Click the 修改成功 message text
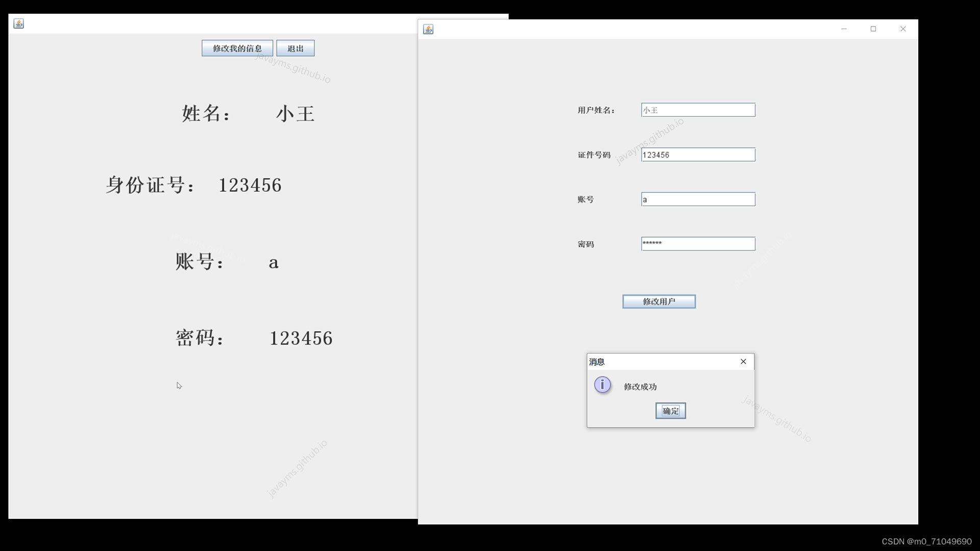Viewport: 980px width, 551px height. pyautogui.click(x=640, y=387)
